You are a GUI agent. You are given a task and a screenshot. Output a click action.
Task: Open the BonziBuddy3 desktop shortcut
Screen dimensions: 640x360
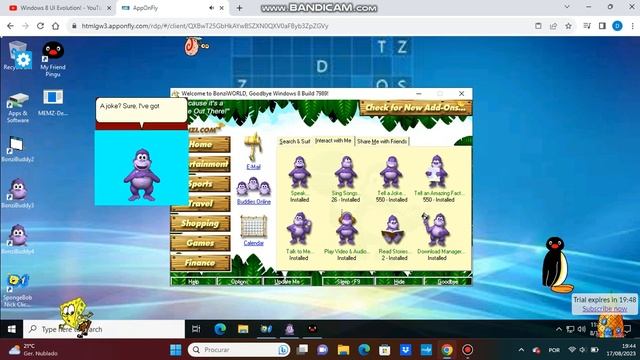pos(18,193)
